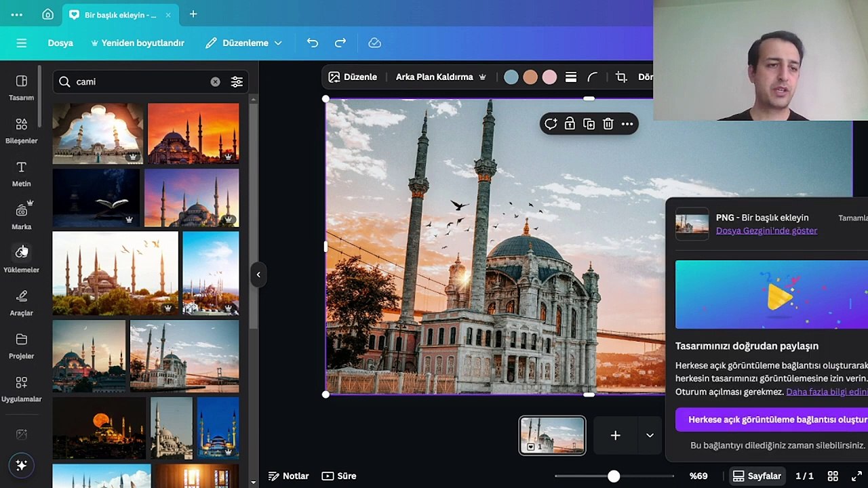Click the Düzenle image edit button
Viewport: 868px width, 488px height.
pyautogui.click(x=353, y=77)
